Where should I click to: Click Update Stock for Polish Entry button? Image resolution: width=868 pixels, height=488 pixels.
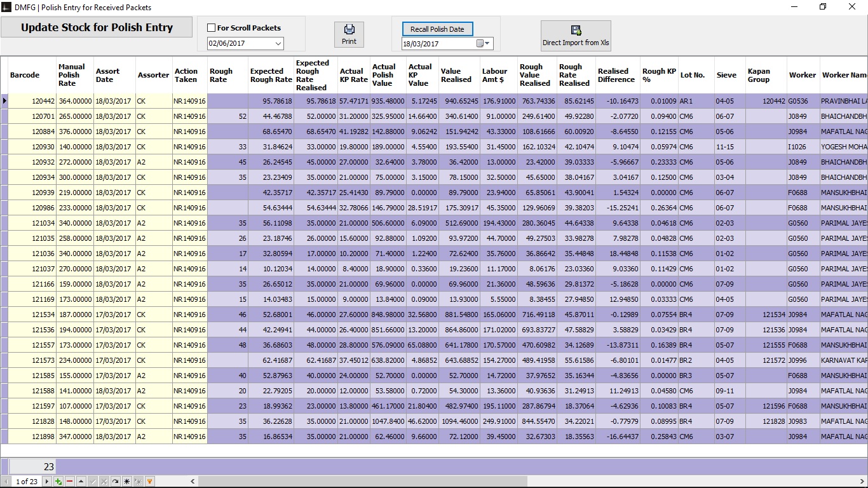(97, 27)
